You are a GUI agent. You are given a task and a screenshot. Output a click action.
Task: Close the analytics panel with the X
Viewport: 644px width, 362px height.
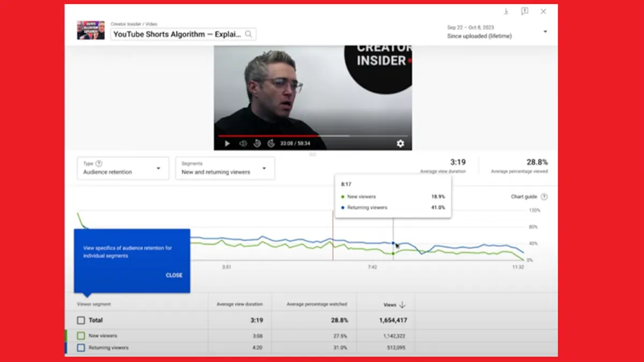coord(543,11)
